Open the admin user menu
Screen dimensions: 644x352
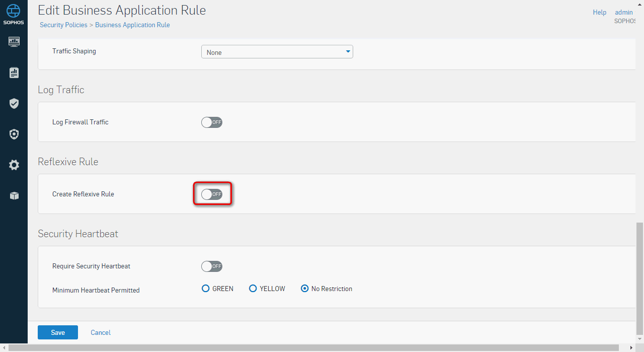coord(624,12)
